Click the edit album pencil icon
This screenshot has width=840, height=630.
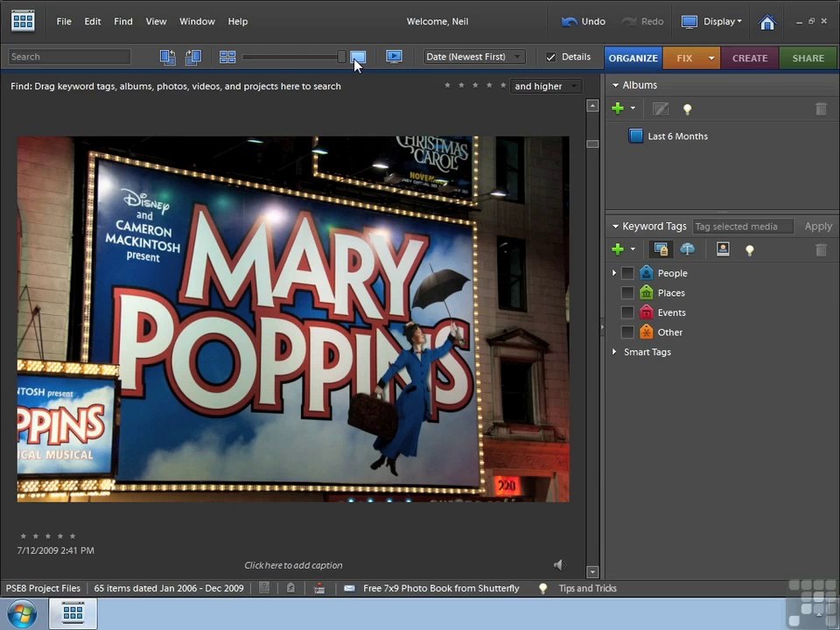(661, 108)
